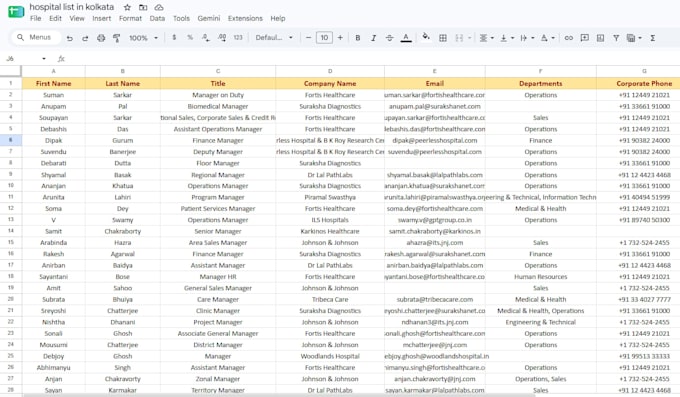Insert a link with chain icon

[x=569, y=38]
